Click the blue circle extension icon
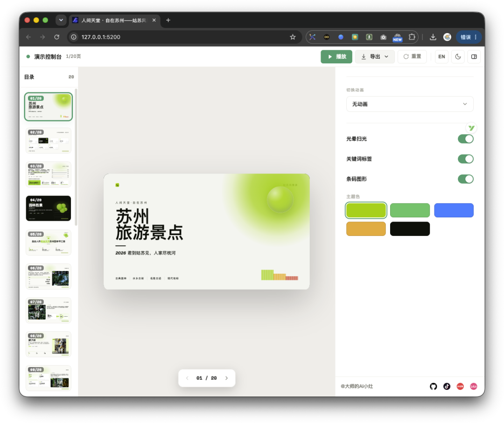Screen dimensions: 504x423 point(341,37)
